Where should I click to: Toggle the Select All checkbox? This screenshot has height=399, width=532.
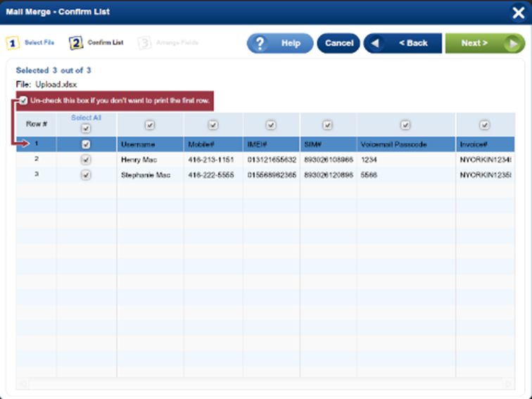pyautogui.click(x=86, y=129)
